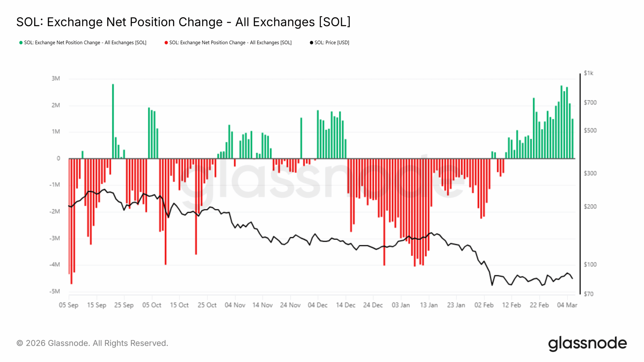
Task: Click the glassnode logo at bottom right
Action: tap(587, 343)
